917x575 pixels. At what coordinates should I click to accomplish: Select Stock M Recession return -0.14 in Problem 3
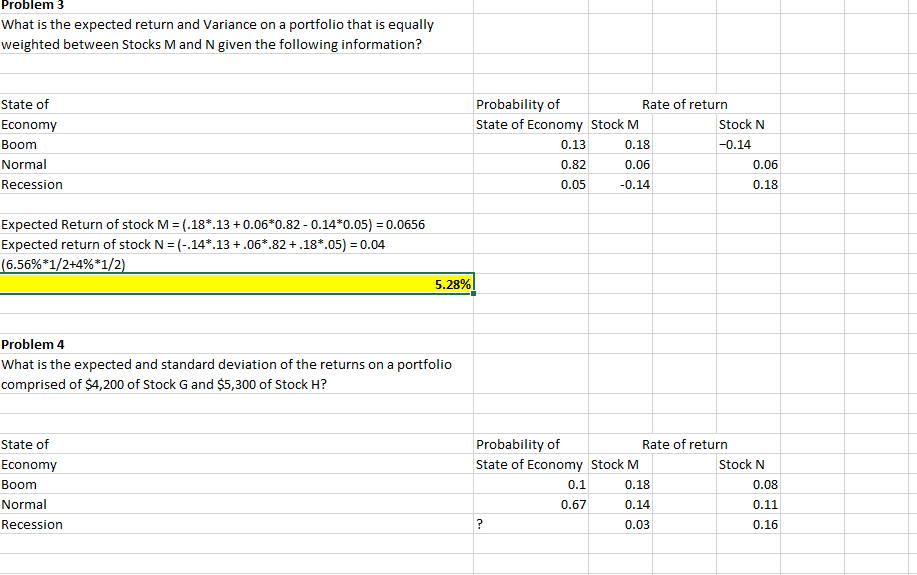[x=635, y=184]
